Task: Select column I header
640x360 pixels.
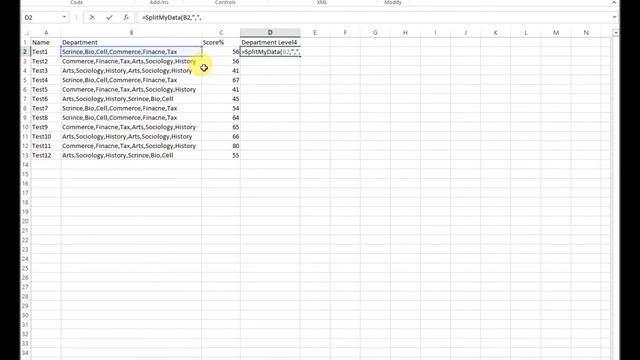Action: coord(435,33)
